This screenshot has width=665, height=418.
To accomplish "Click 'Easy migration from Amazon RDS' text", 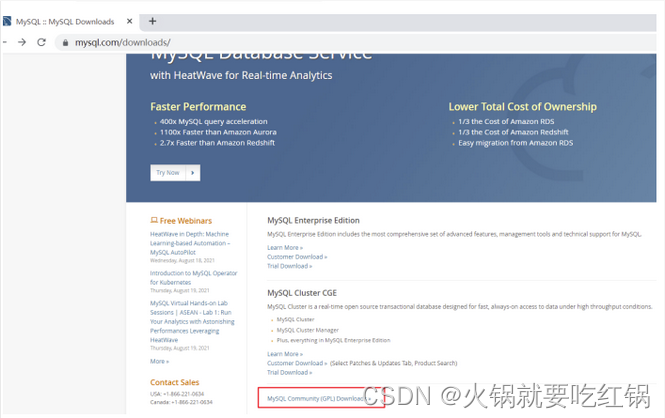I will click(x=515, y=143).
